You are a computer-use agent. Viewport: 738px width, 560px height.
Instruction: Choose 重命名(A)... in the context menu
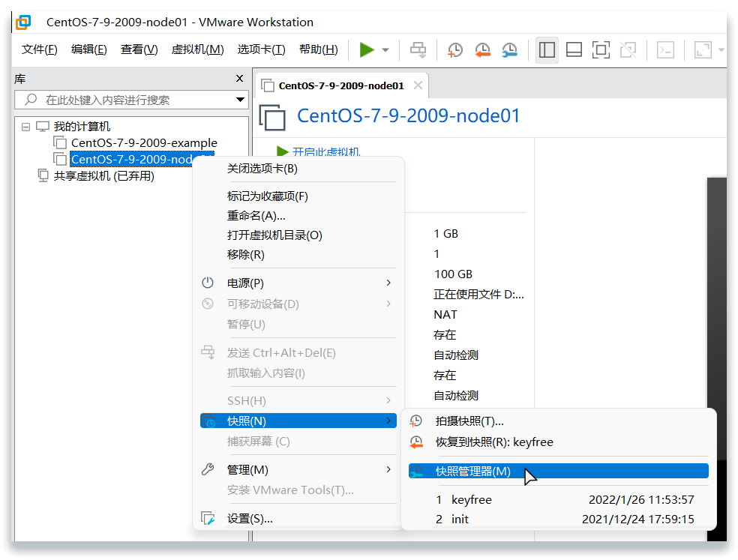click(298, 216)
